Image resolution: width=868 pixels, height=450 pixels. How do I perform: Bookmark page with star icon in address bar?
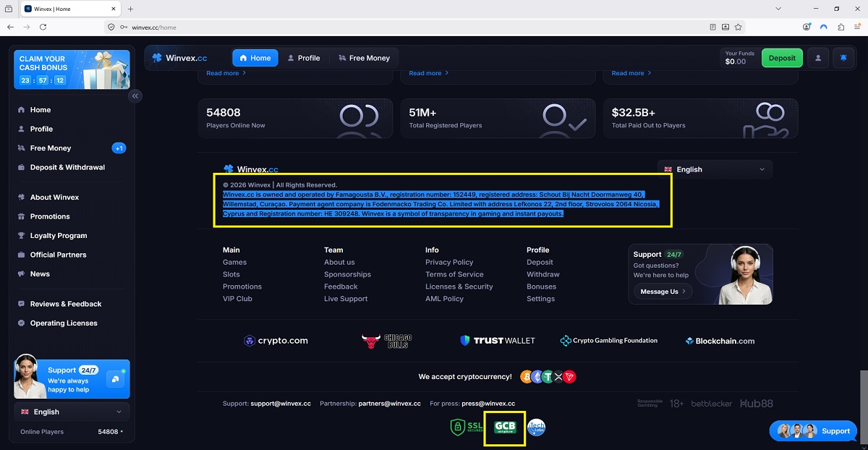[x=739, y=27]
